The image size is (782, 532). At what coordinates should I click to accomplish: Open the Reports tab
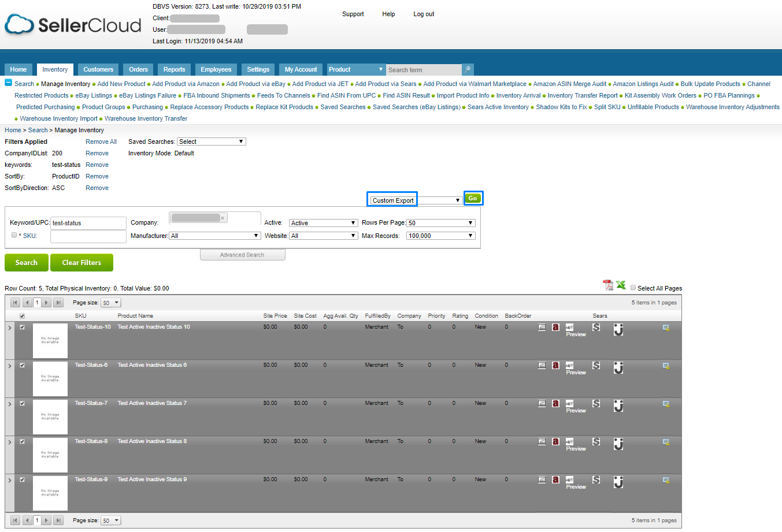[175, 69]
